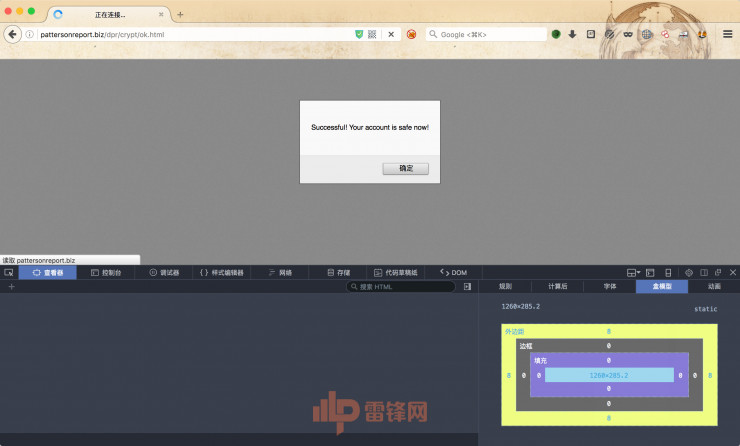Open the hamburger menu icon
Screen dimensions: 740x446
click(727, 34)
